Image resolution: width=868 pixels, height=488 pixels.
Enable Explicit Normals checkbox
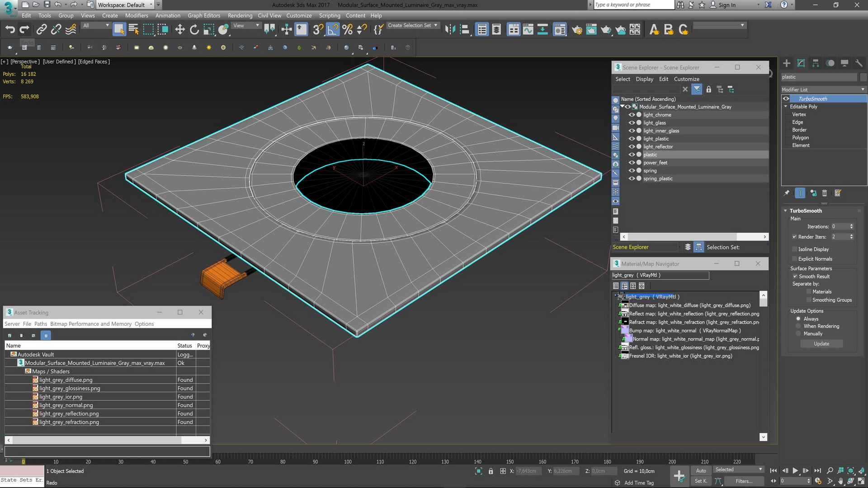point(795,259)
